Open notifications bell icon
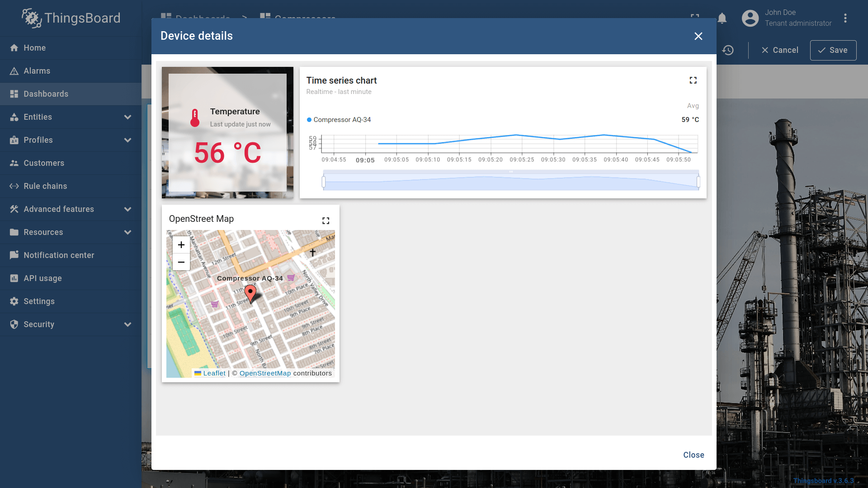 pyautogui.click(x=722, y=19)
